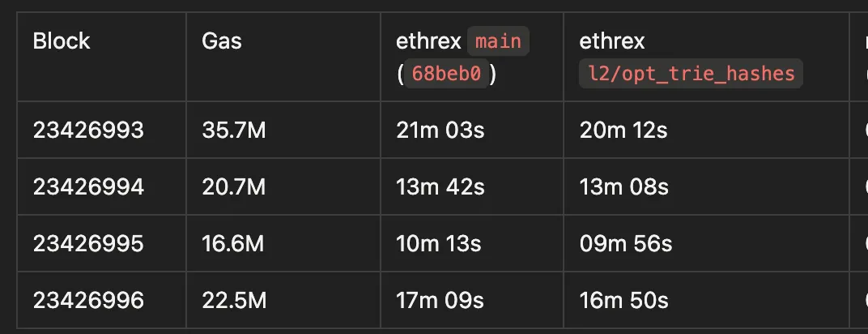Select the 10m 13s timing cell
The height and width of the screenshot is (334, 868).
click(x=439, y=244)
